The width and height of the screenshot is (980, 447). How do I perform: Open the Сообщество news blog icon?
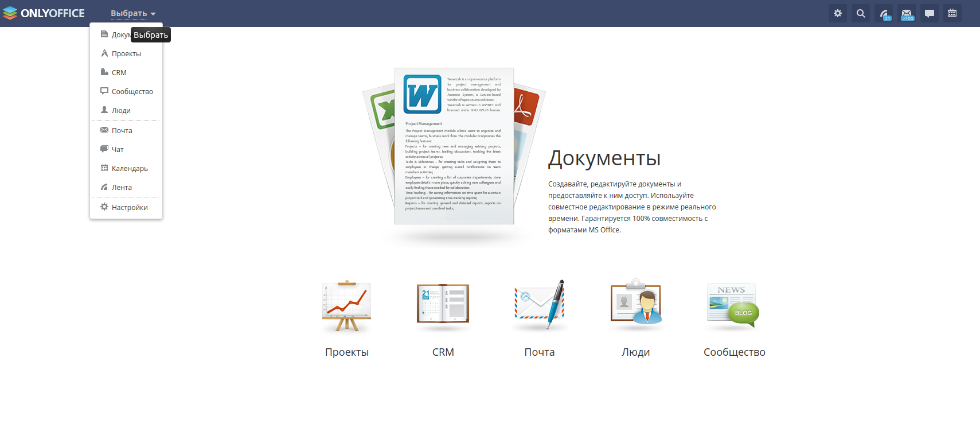[733, 305]
